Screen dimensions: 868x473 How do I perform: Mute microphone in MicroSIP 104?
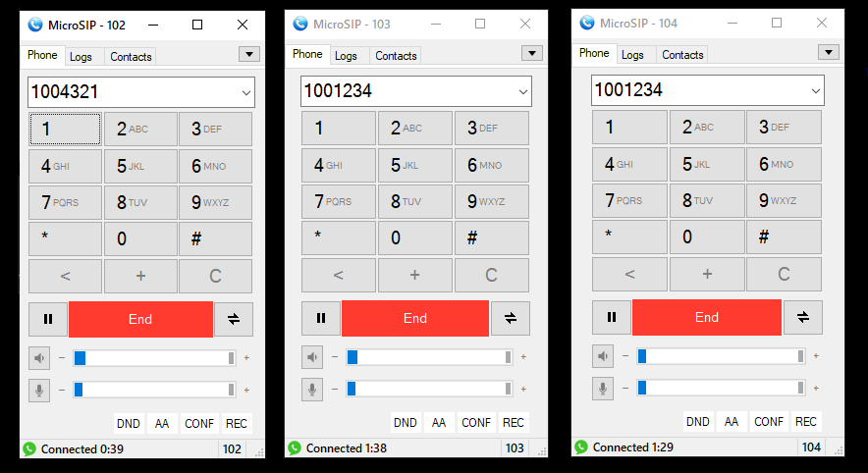[603, 388]
